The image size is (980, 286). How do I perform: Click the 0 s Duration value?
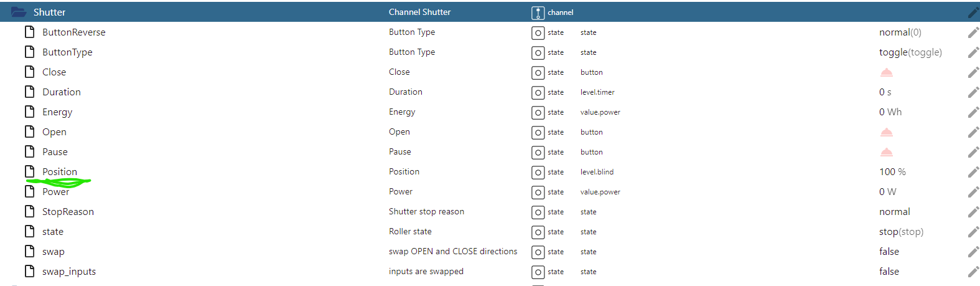point(885,92)
